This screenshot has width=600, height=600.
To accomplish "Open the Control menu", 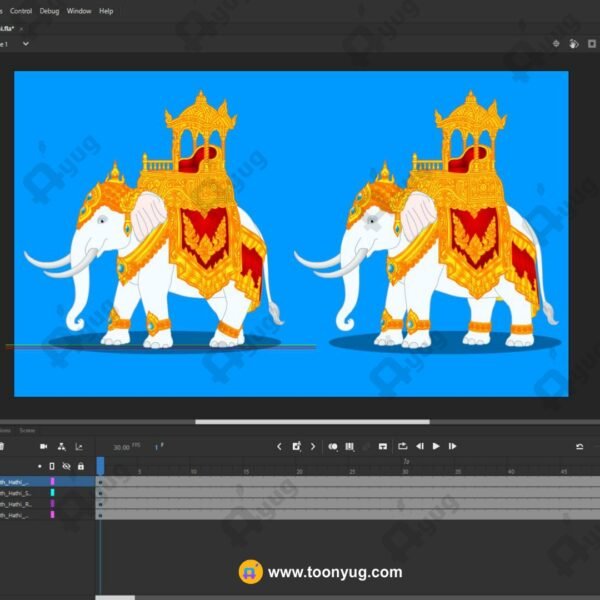I will coord(21,11).
